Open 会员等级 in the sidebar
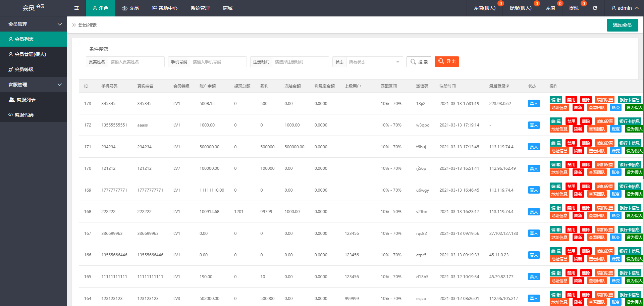Viewport: 644px width, 306px height. (24, 69)
